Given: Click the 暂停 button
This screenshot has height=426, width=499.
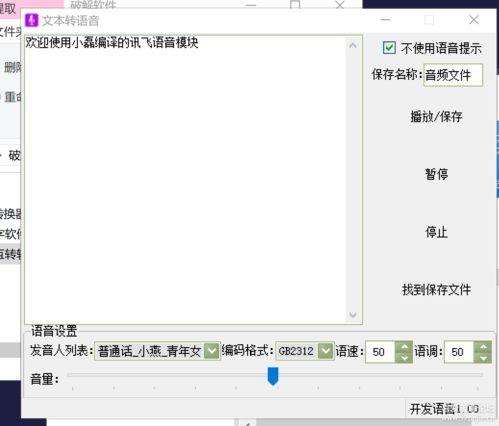Looking at the screenshot, I should point(436,174).
